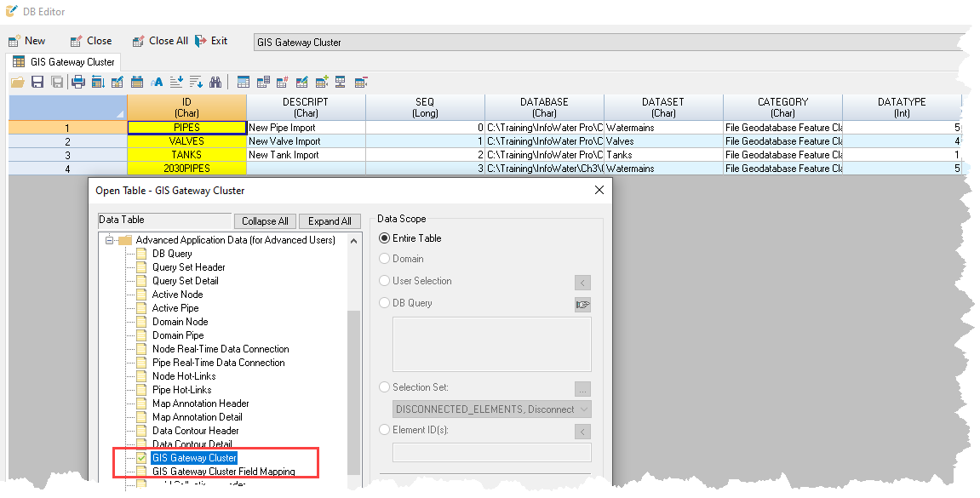The height and width of the screenshot is (498, 980).
Task: Open the DISCONNECTED_ELEMENTS selection set dropdown
Action: coord(491,409)
